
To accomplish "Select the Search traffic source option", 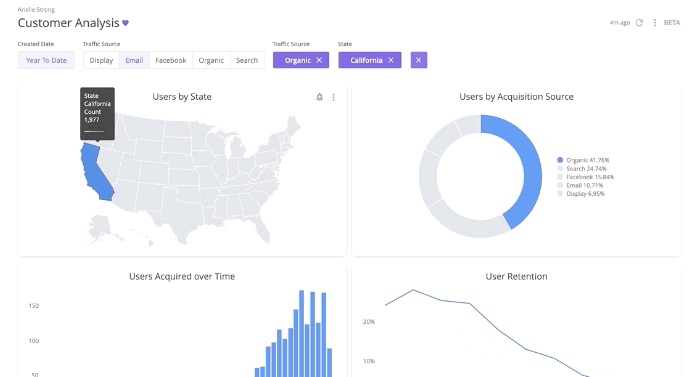I will 247,60.
